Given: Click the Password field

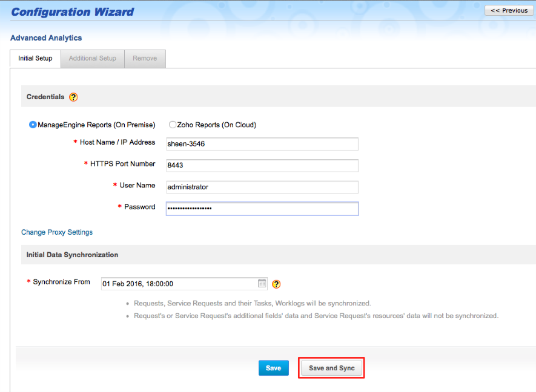Looking at the screenshot, I should pos(262,208).
